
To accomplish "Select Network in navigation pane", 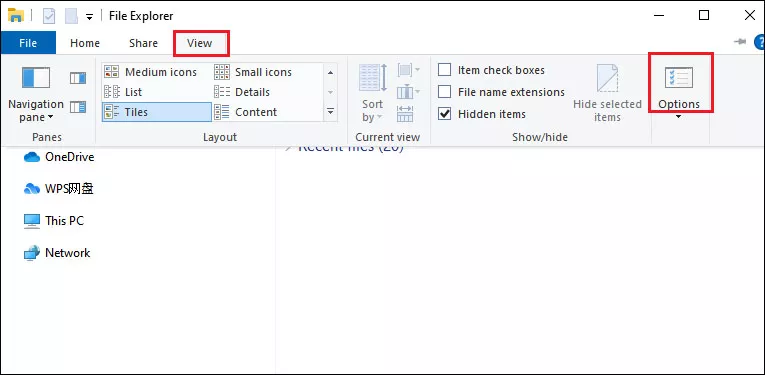I will 57,253.
